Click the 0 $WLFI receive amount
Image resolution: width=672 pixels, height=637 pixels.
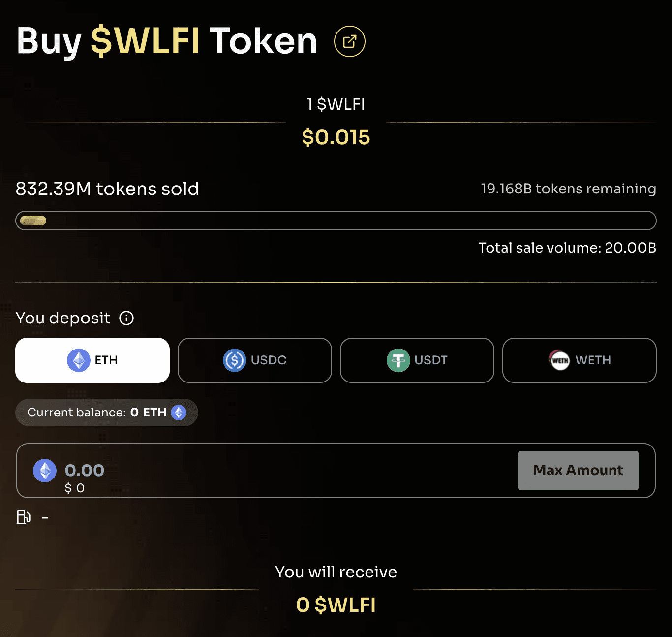click(x=336, y=605)
